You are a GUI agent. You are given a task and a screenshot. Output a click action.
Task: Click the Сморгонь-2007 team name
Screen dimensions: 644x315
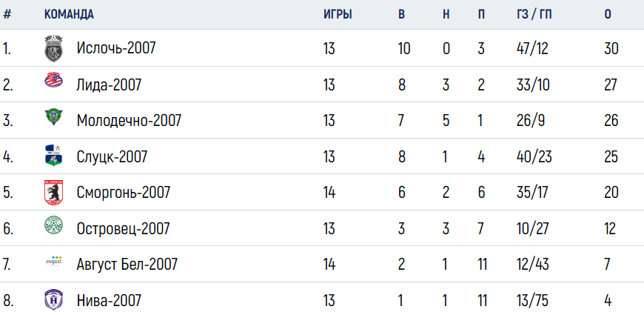click(x=123, y=193)
